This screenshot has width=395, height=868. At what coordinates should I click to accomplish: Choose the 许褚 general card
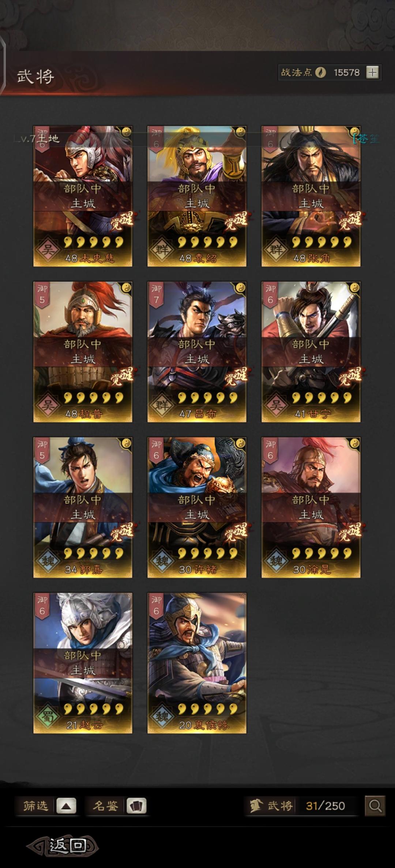(197, 507)
